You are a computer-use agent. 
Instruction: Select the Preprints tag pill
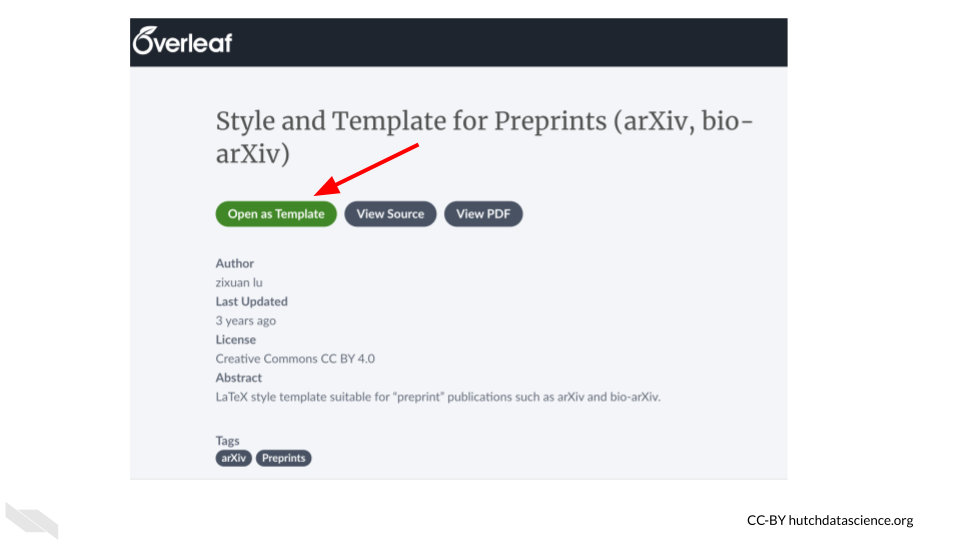283,458
